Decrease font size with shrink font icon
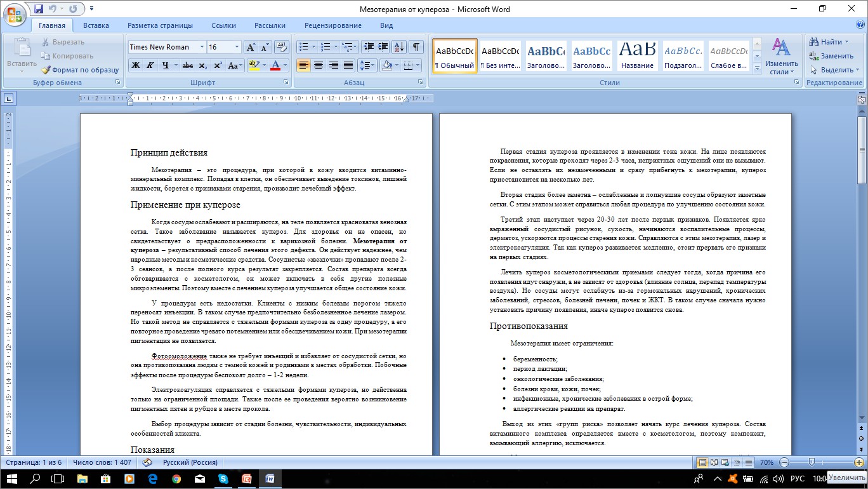 (x=265, y=47)
